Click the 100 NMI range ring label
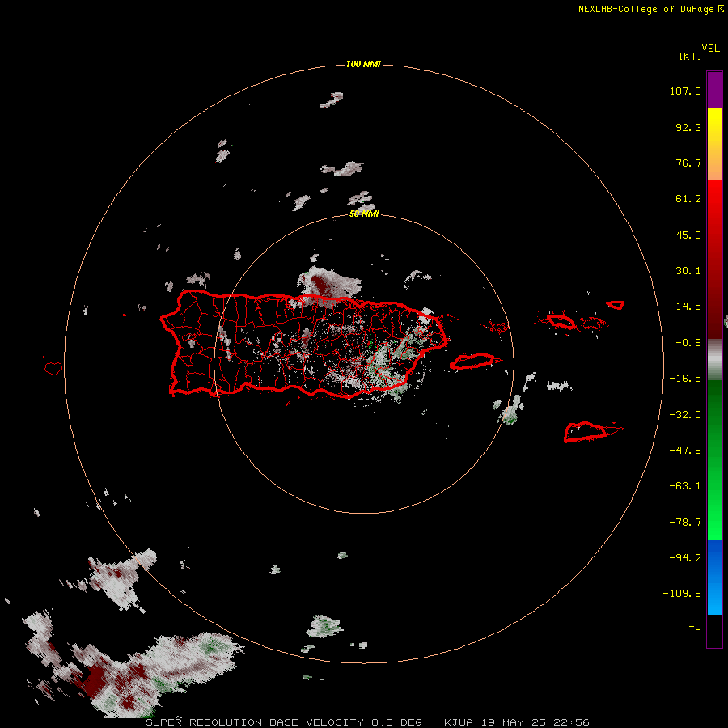Image resolution: width=728 pixels, height=728 pixels. coord(363,64)
